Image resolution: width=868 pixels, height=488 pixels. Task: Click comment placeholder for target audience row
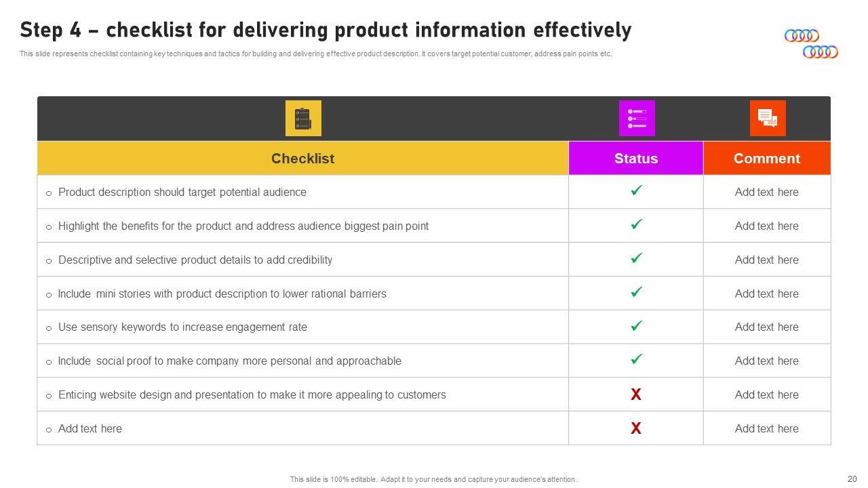(x=767, y=192)
